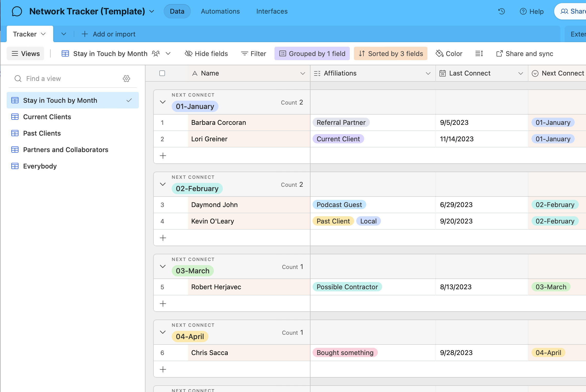Viewport: 586px width, 392px height.
Task: Click Sorted by 3 fields button
Action: coord(390,53)
